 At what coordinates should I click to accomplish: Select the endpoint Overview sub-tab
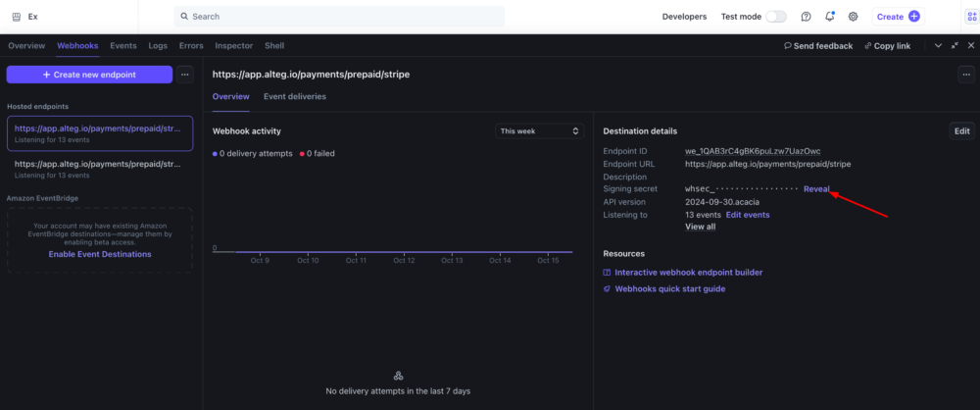[x=230, y=96]
